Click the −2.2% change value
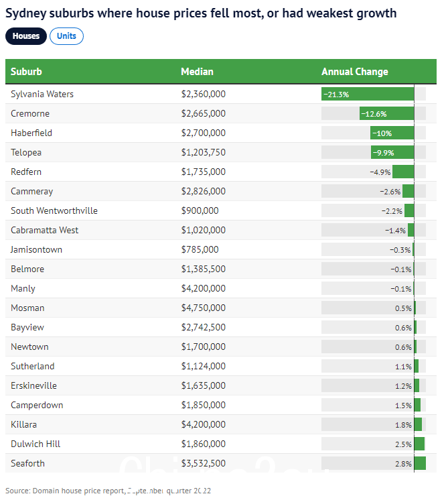 392,211
